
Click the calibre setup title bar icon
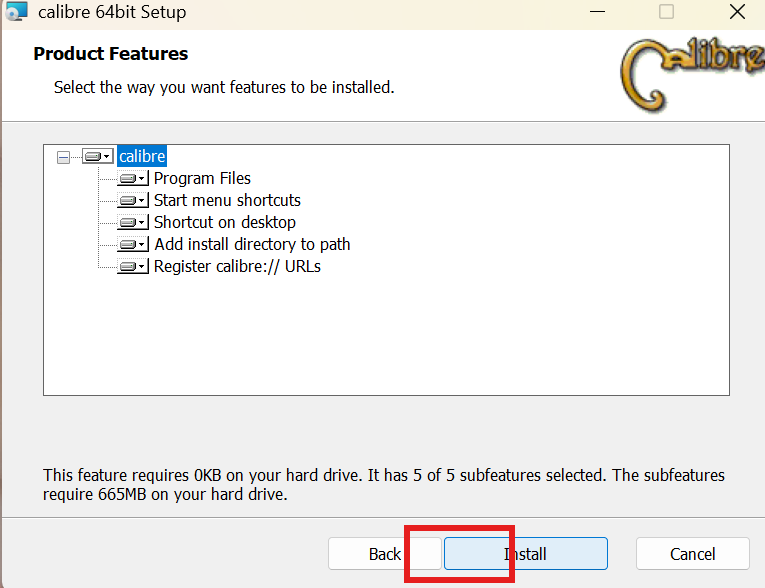(16, 11)
